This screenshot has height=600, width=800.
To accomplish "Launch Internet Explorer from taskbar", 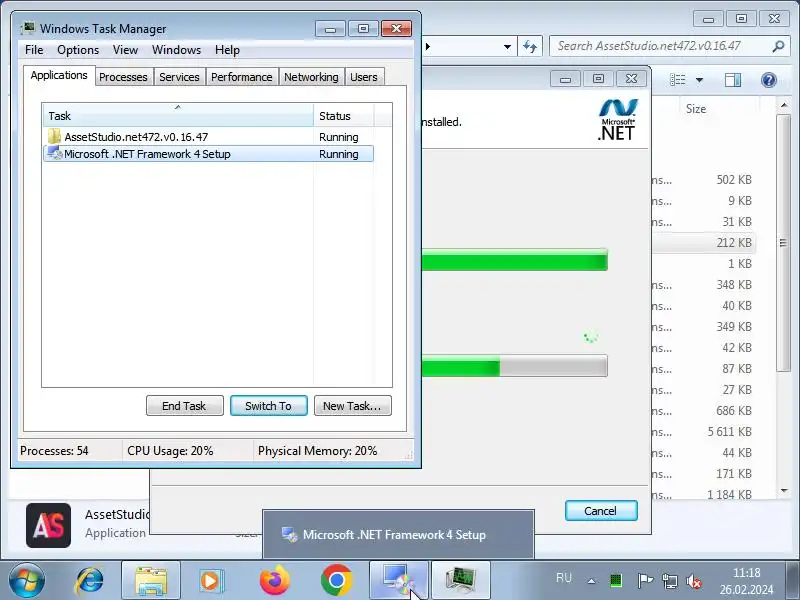I will coord(90,580).
